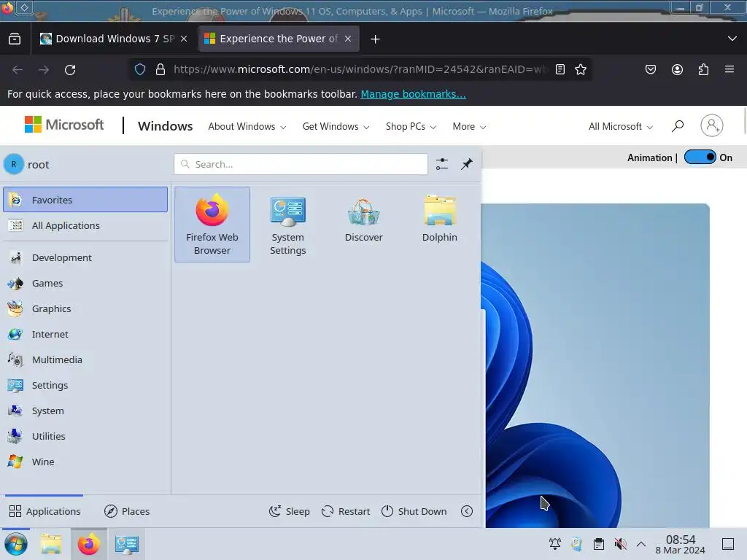This screenshot has width=747, height=560.
Task: Open Internet category in launcher
Action: pos(85,334)
